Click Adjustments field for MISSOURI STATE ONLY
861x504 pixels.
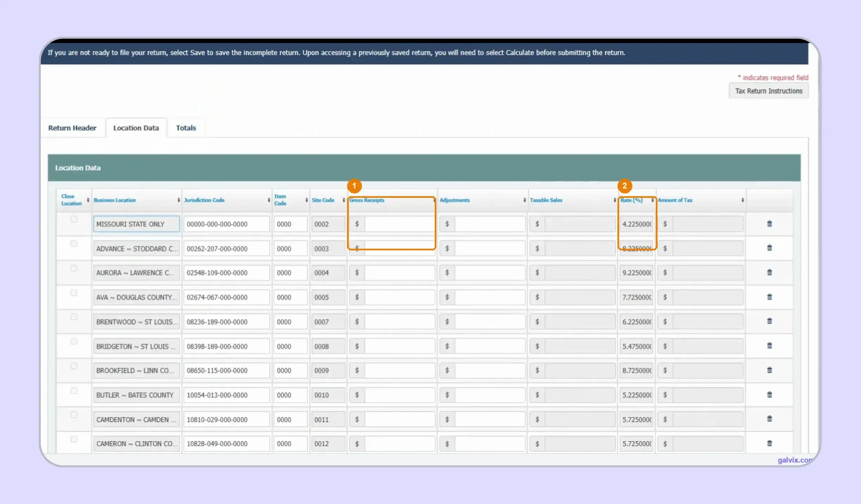click(x=490, y=224)
